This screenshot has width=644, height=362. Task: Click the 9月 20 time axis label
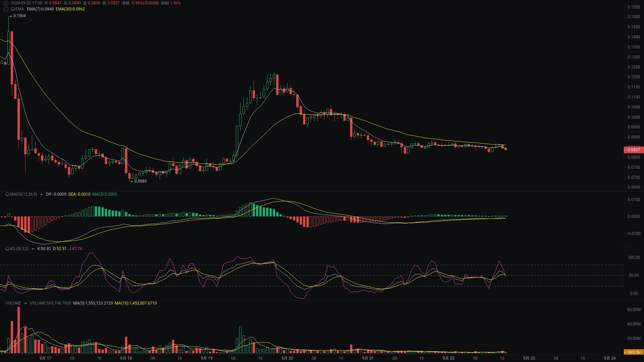[287, 358]
